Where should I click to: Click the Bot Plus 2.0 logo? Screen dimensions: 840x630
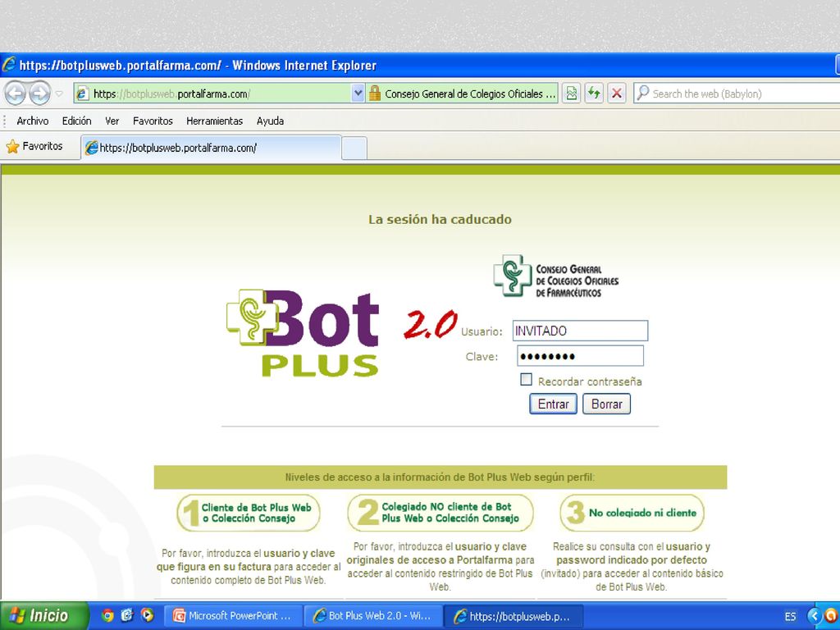(x=340, y=332)
